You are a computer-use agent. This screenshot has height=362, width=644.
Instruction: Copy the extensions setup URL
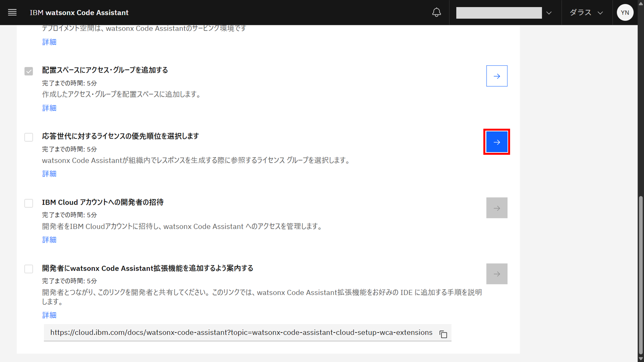tap(443, 334)
